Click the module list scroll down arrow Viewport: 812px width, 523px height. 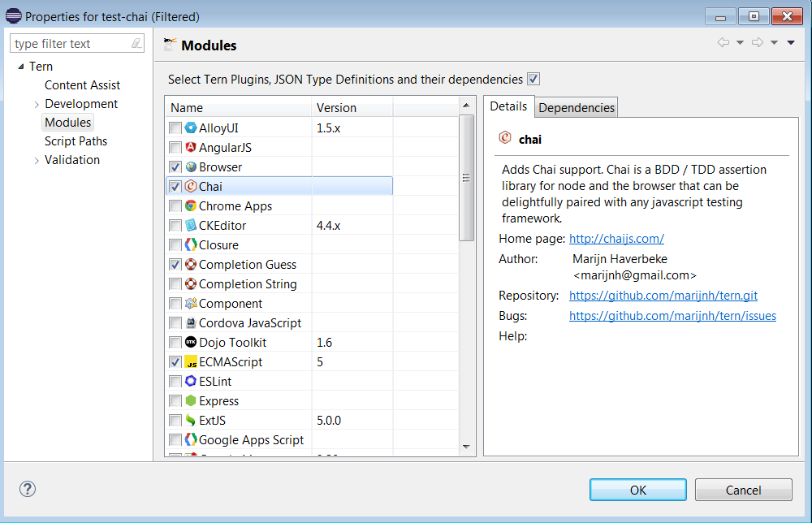pyautogui.click(x=467, y=446)
